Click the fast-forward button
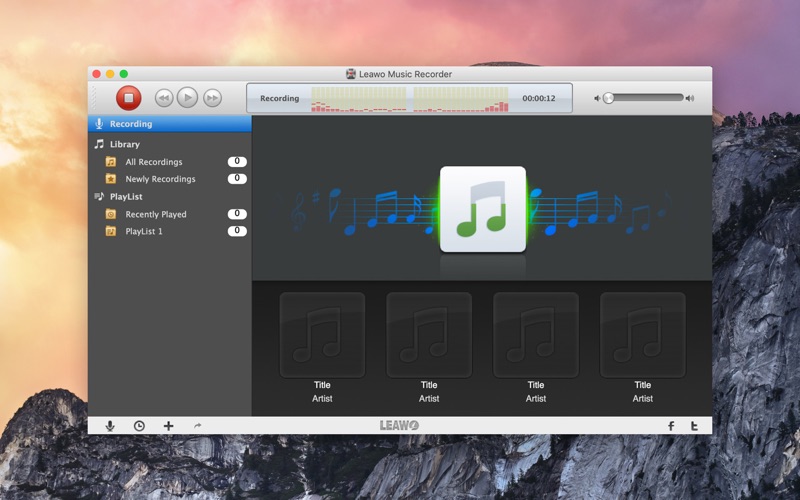This screenshot has width=800, height=500. click(x=212, y=98)
